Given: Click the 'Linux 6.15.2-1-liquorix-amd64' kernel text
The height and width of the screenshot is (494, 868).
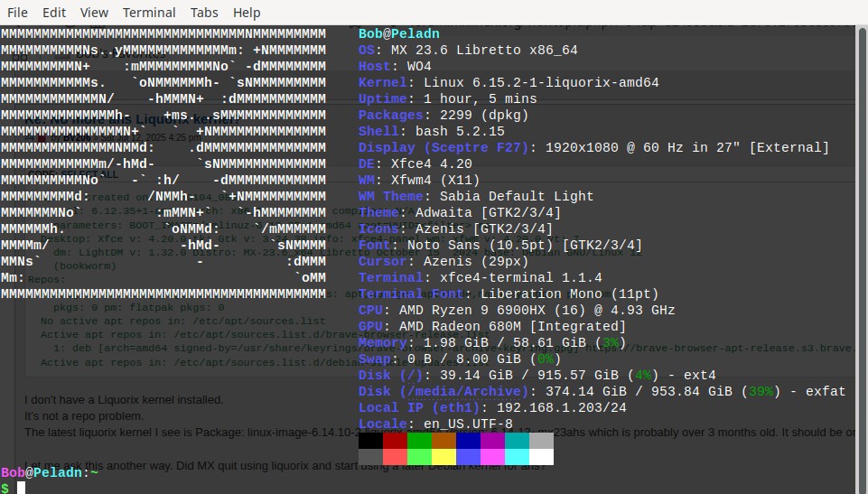Looking at the screenshot, I should (541, 82).
